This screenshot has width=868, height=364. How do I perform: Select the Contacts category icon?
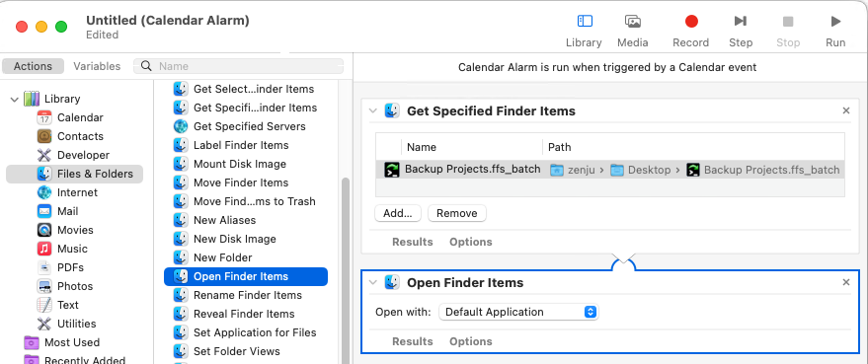pyautogui.click(x=44, y=136)
